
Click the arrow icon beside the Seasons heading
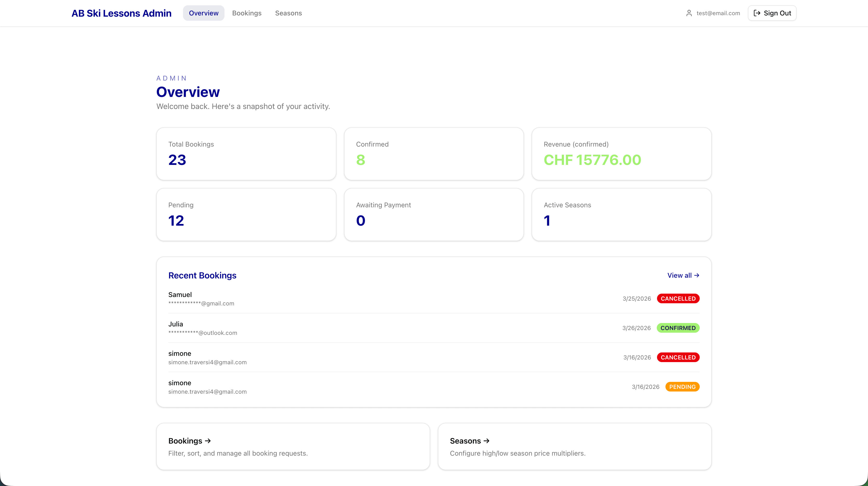pos(486,441)
